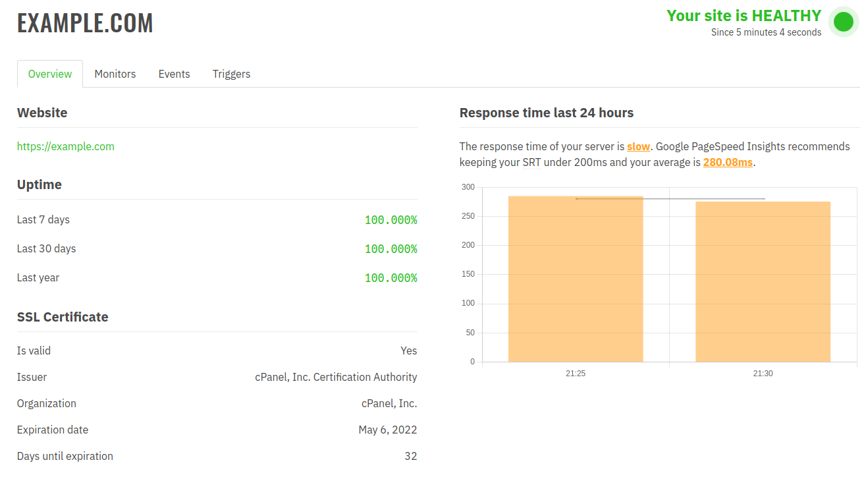Viewport: 868px width, 479px height.
Task: Click the cPanel, Inc. Certification Authority issuer text
Action: pyautogui.click(x=336, y=377)
